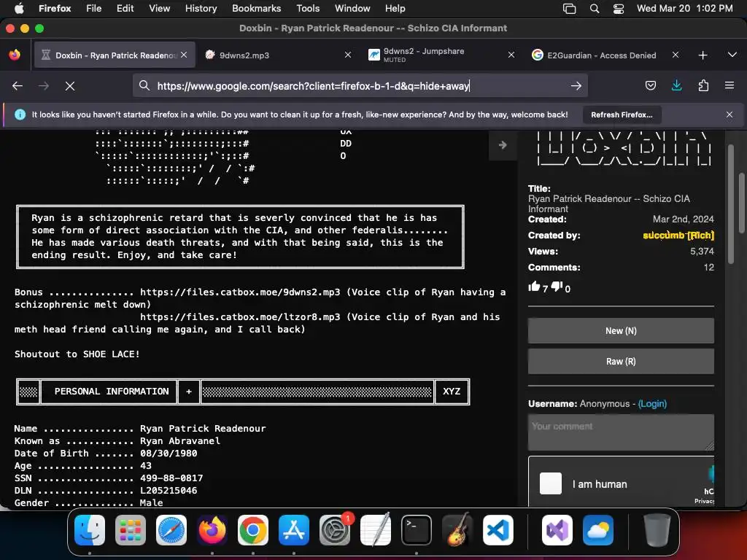
Task: Save page to Pocket
Action: (650, 86)
